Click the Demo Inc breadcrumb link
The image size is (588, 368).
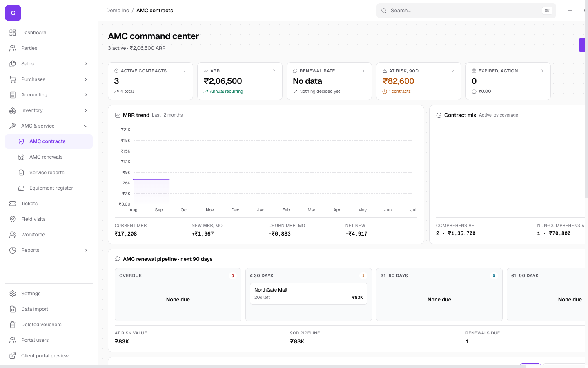click(x=118, y=11)
